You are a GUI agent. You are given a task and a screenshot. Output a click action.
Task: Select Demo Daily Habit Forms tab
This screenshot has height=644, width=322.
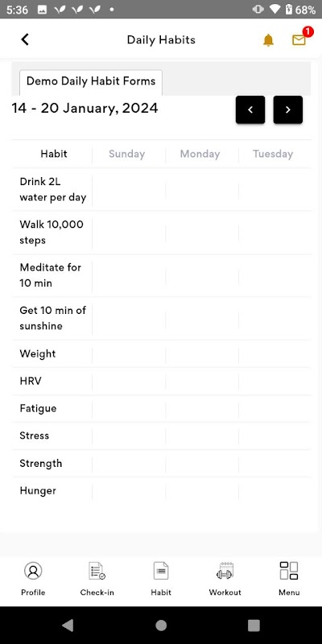[x=91, y=82]
